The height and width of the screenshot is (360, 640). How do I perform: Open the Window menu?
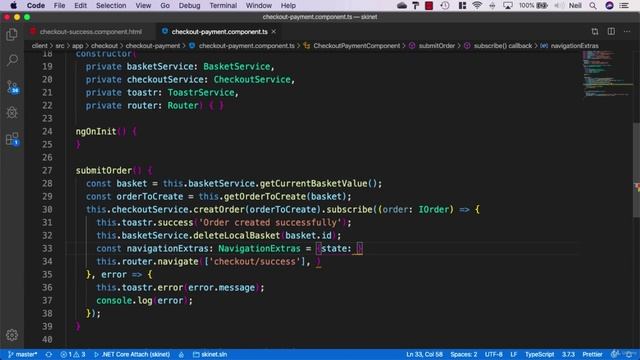[258, 5]
